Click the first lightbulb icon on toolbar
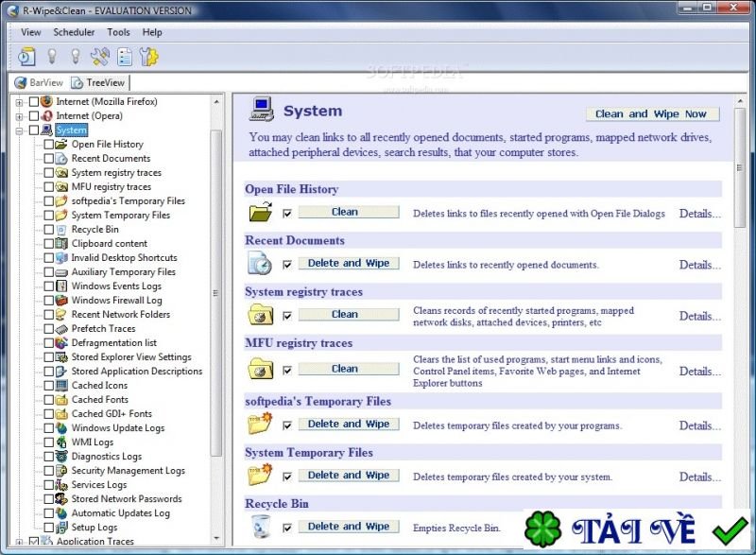 click(x=52, y=56)
